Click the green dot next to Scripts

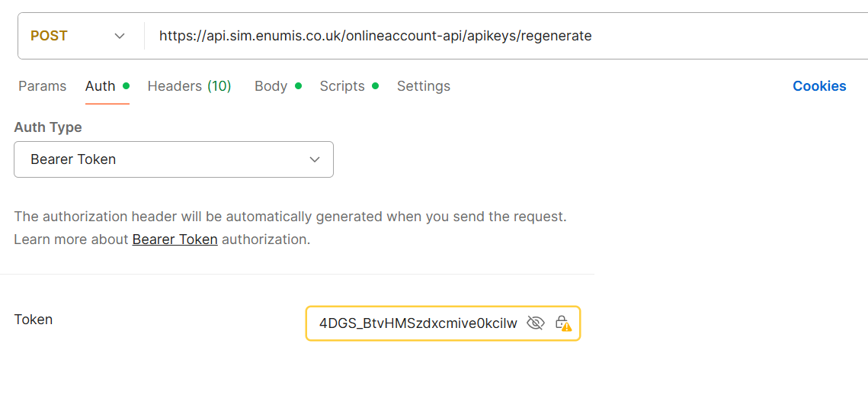click(x=375, y=85)
